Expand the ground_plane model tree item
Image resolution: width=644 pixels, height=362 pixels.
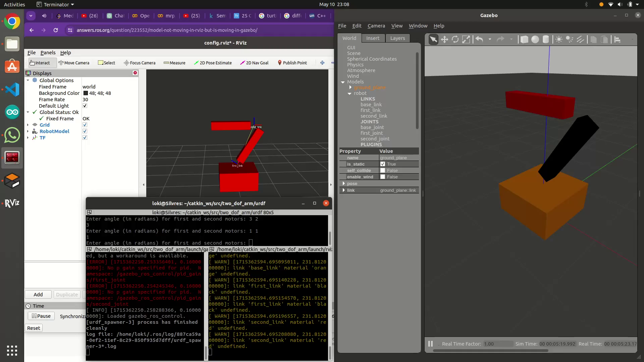[x=351, y=87]
